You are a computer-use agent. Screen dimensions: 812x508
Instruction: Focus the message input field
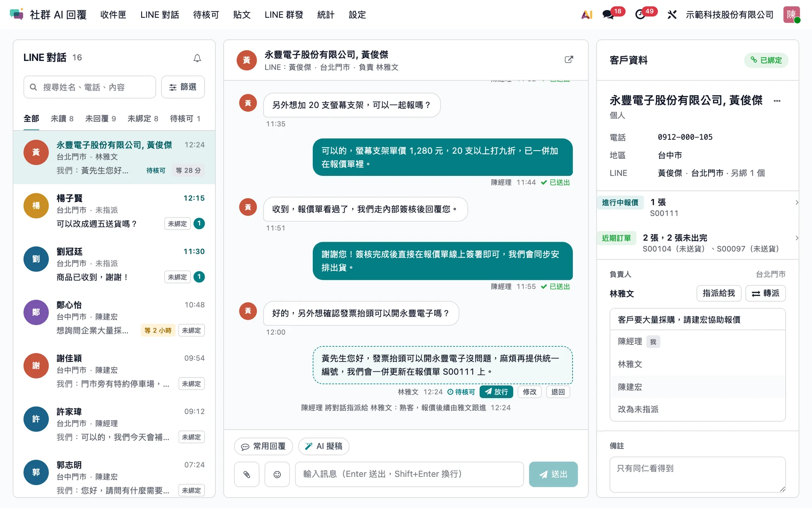pos(409,474)
